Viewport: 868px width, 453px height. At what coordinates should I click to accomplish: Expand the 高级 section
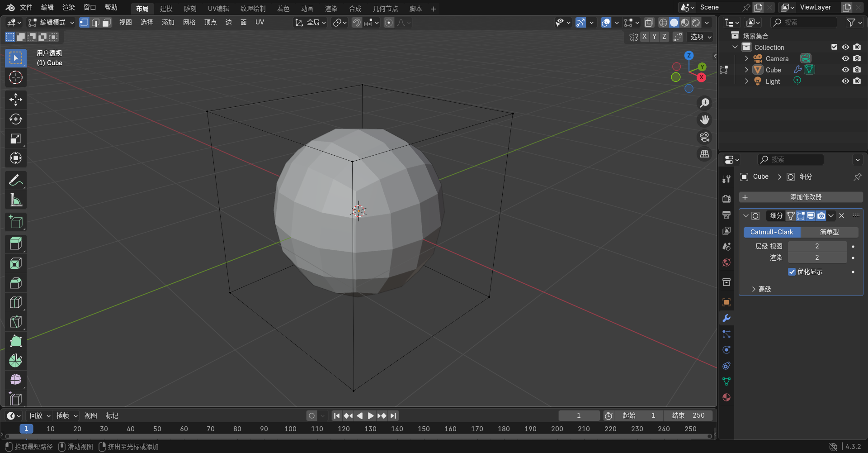point(764,289)
